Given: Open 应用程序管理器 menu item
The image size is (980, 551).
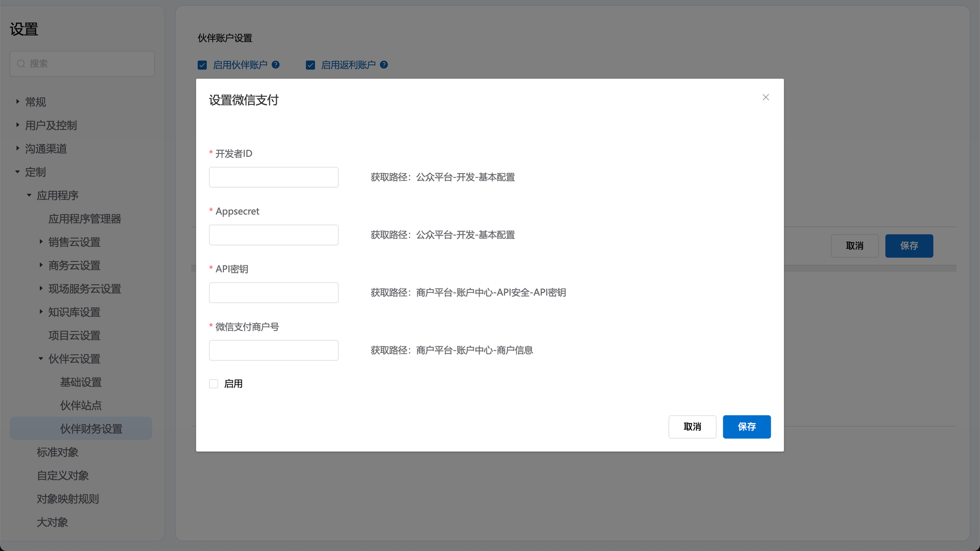Looking at the screenshot, I should [x=85, y=219].
